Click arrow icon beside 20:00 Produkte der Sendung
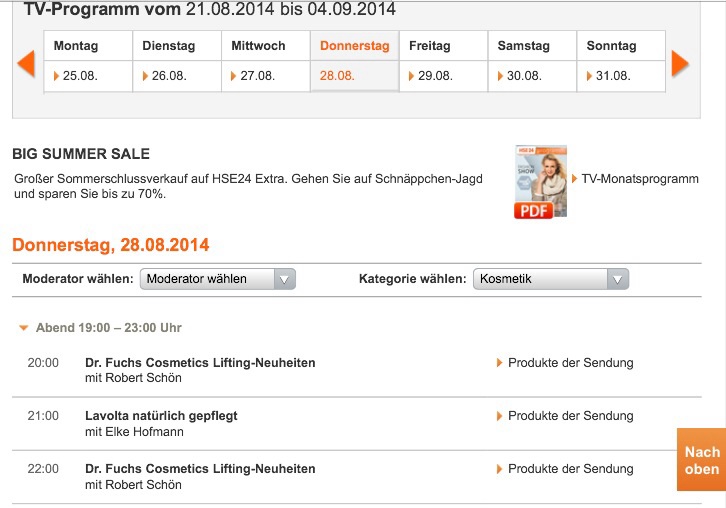This screenshot has width=726, height=508. click(500, 363)
